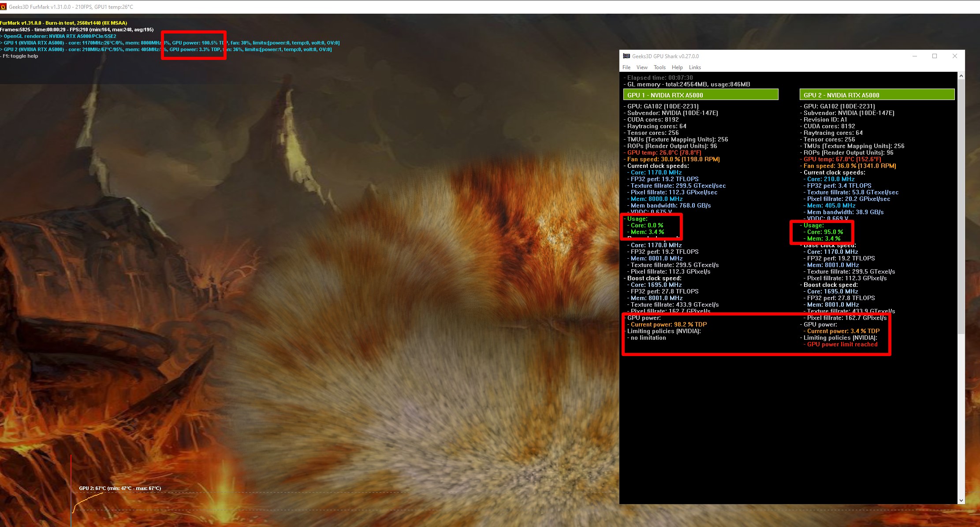The image size is (980, 527).
Task: Click the GPU Shark app icon in title bar
Action: 626,56
